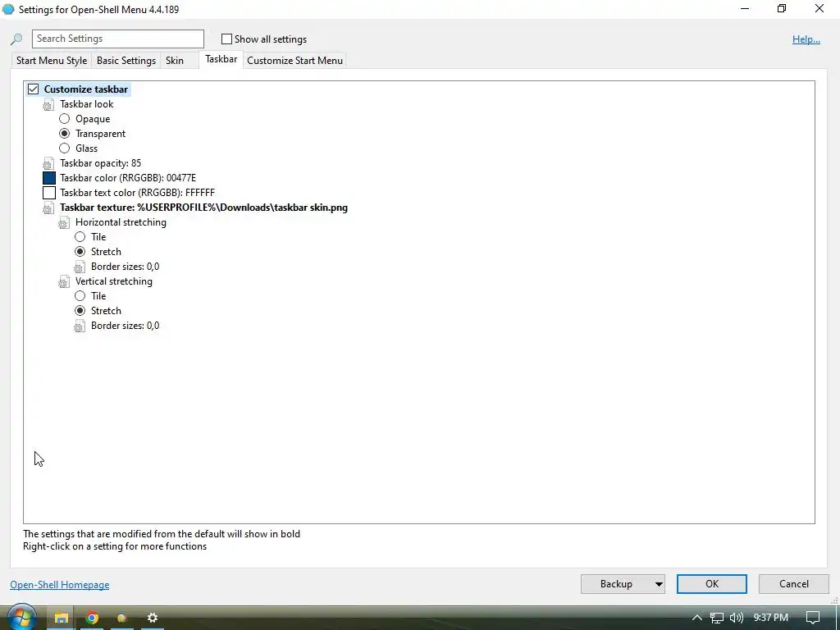The image size is (840, 630).
Task: Enable Show all settings checkbox
Action: click(226, 39)
